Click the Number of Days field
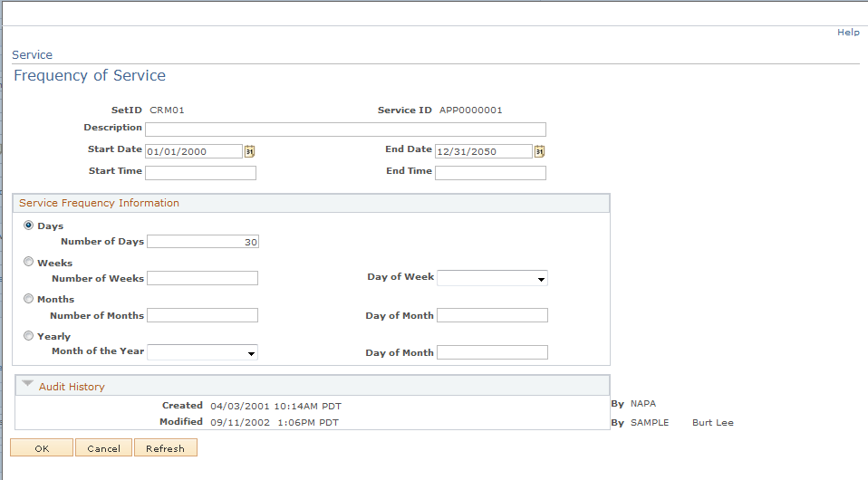Image resolution: width=868 pixels, height=480 pixels. pos(203,242)
